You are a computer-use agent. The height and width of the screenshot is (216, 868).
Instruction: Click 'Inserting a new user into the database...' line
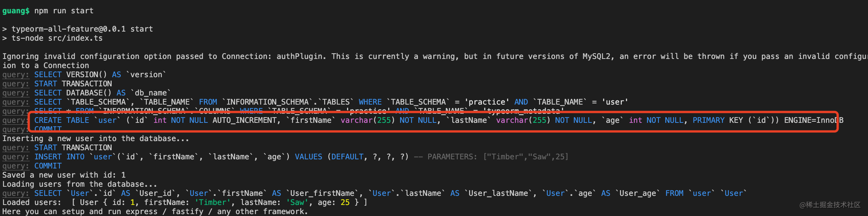pyautogui.click(x=96, y=138)
